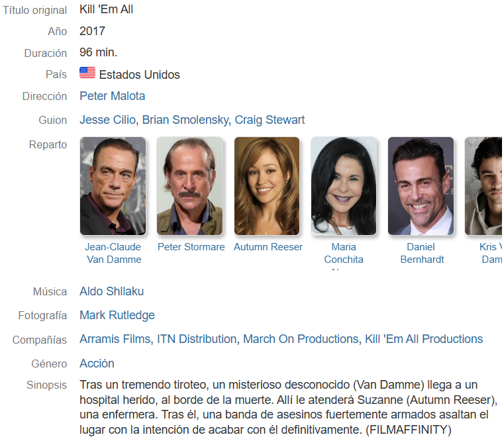The image size is (504, 441).
Task: Open writer Jesse Cilio's link
Action: (108, 120)
